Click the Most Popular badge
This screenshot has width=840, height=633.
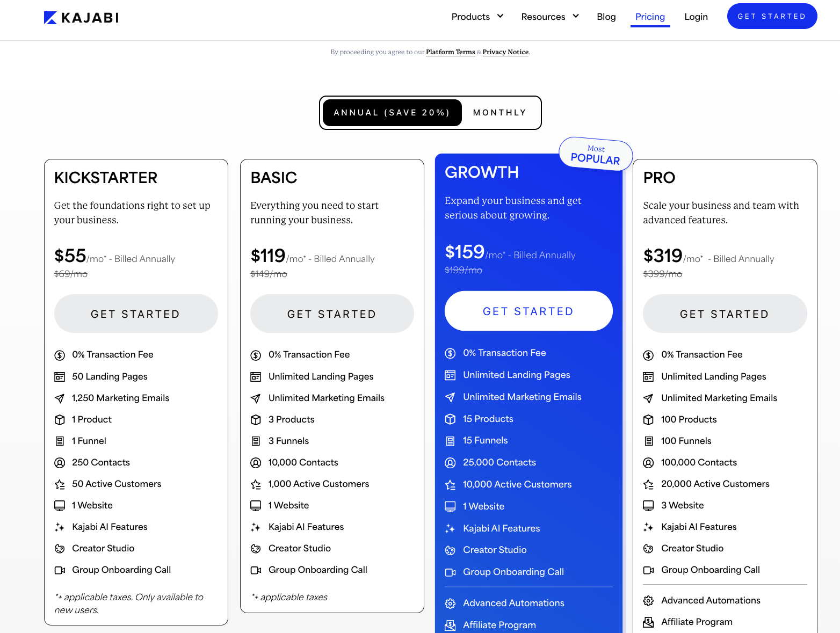click(596, 154)
